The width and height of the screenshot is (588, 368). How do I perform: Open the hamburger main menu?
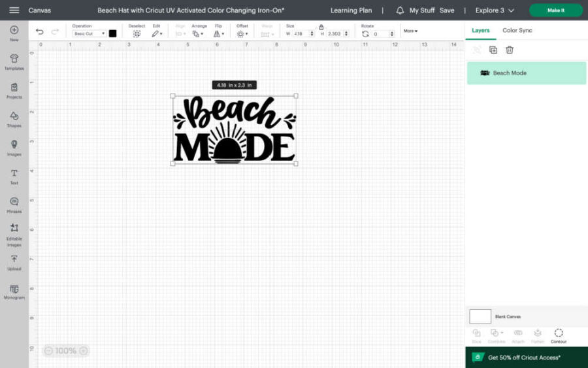click(x=14, y=10)
